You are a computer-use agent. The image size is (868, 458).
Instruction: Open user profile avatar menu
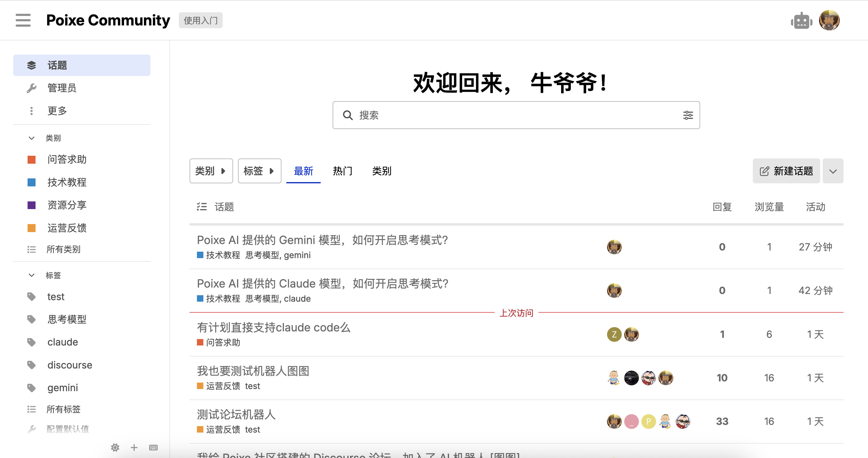(829, 21)
